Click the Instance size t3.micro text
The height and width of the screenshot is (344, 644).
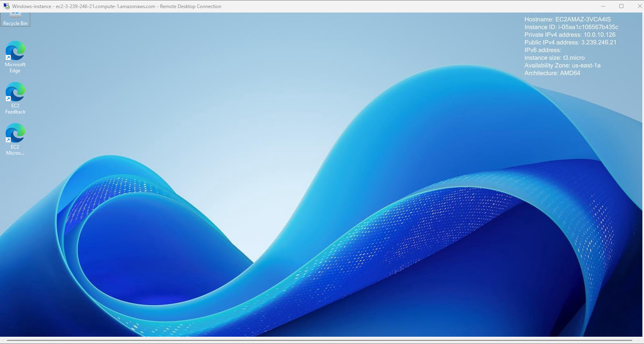[x=554, y=58]
